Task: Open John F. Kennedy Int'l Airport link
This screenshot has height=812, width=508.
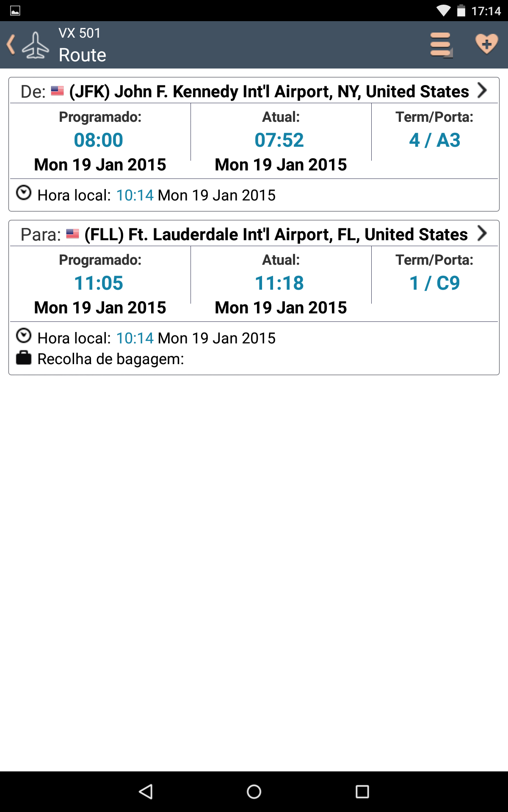Action: (x=269, y=91)
